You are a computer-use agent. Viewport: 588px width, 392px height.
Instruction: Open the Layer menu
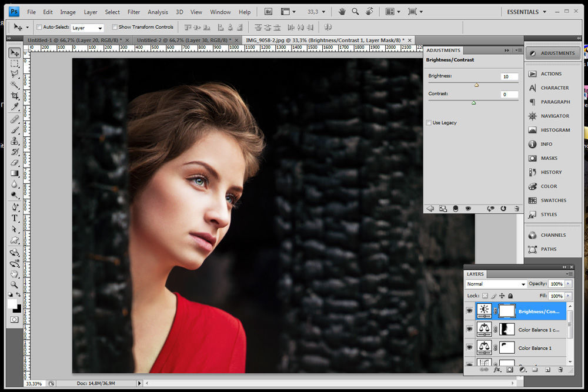click(91, 12)
